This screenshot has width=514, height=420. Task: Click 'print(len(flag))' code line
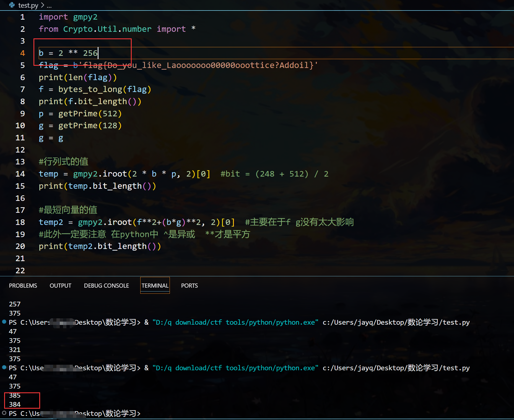(x=78, y=77)
